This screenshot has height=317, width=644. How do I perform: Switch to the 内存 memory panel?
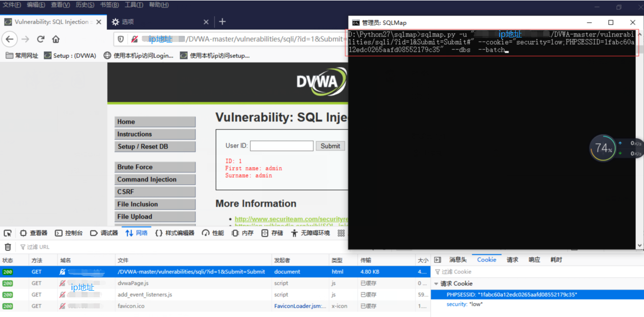[x=243, y=233]
